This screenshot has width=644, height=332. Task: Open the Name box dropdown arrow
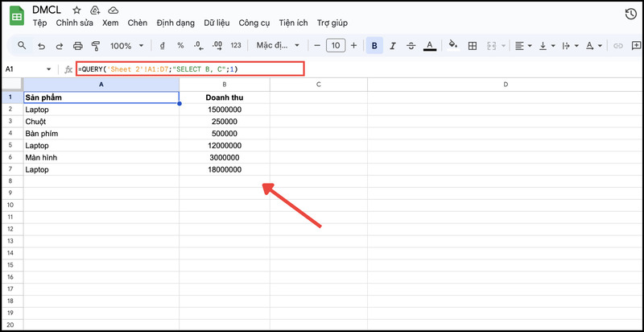pos(49,69)
